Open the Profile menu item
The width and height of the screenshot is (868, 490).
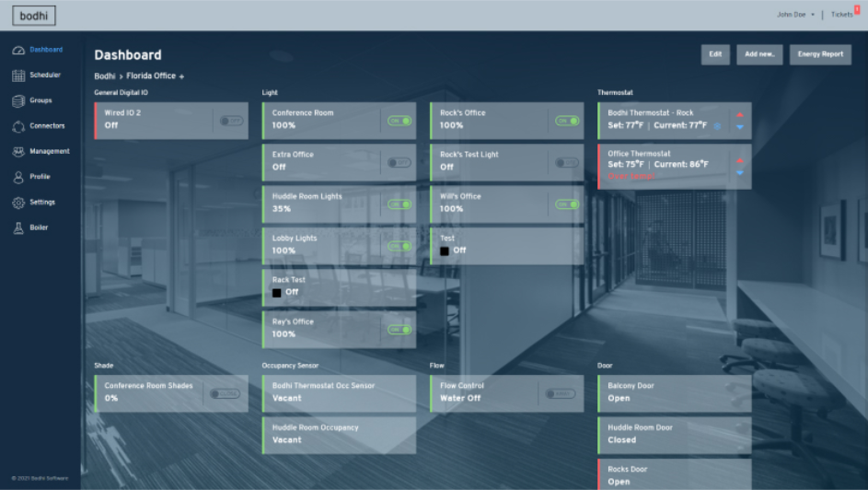[x=40, y=177]
